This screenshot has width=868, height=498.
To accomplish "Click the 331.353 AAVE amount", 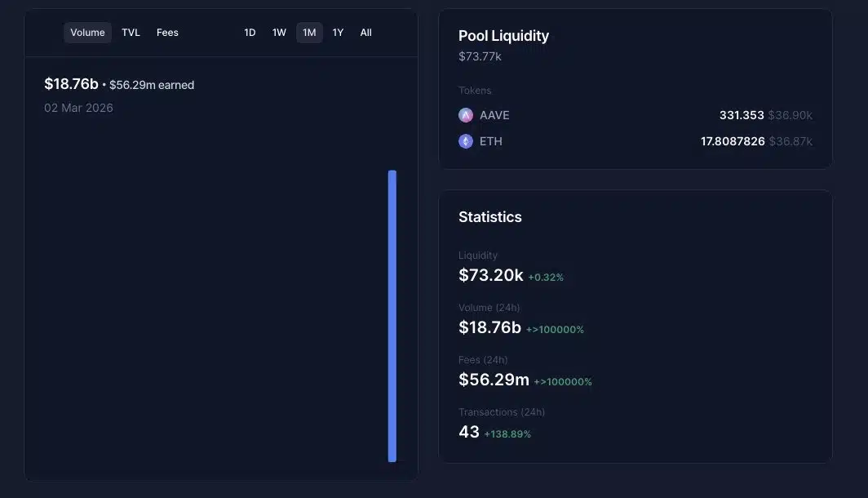I will click(742, 115).
